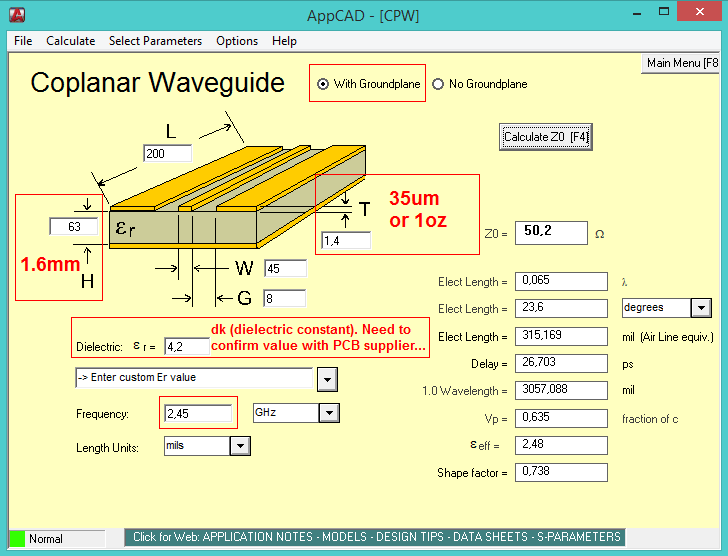Click the Z0 result field

pos(551,233)
